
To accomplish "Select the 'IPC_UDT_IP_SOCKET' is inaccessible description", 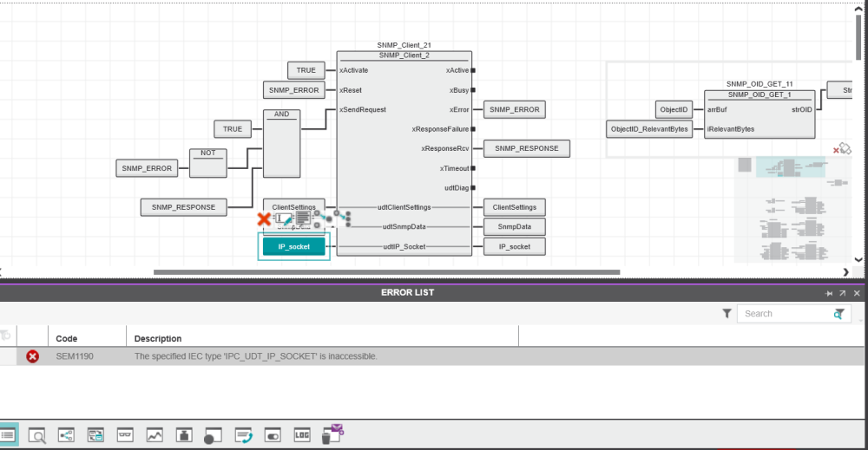I will click(256, 356).
